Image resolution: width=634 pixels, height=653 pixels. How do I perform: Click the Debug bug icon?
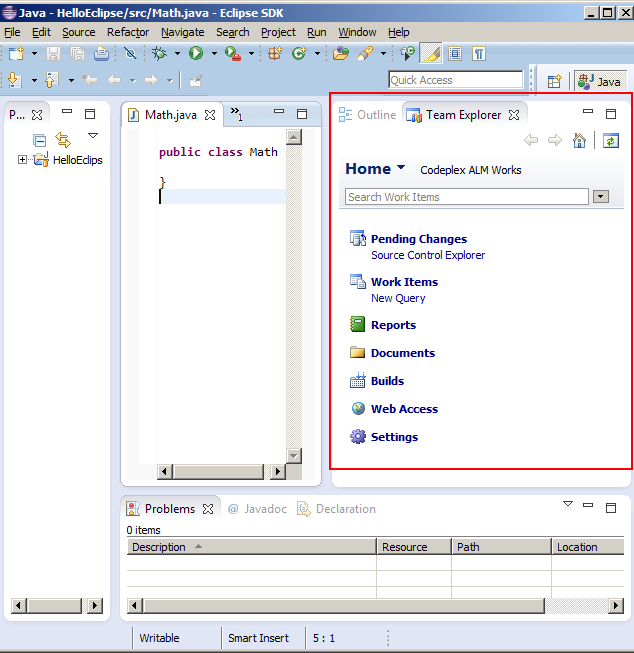click(159, 54)
